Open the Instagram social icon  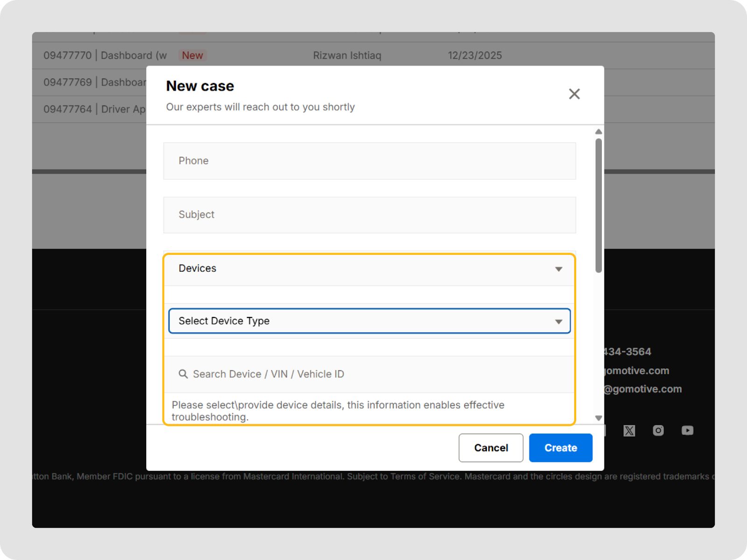coord(658,430)
